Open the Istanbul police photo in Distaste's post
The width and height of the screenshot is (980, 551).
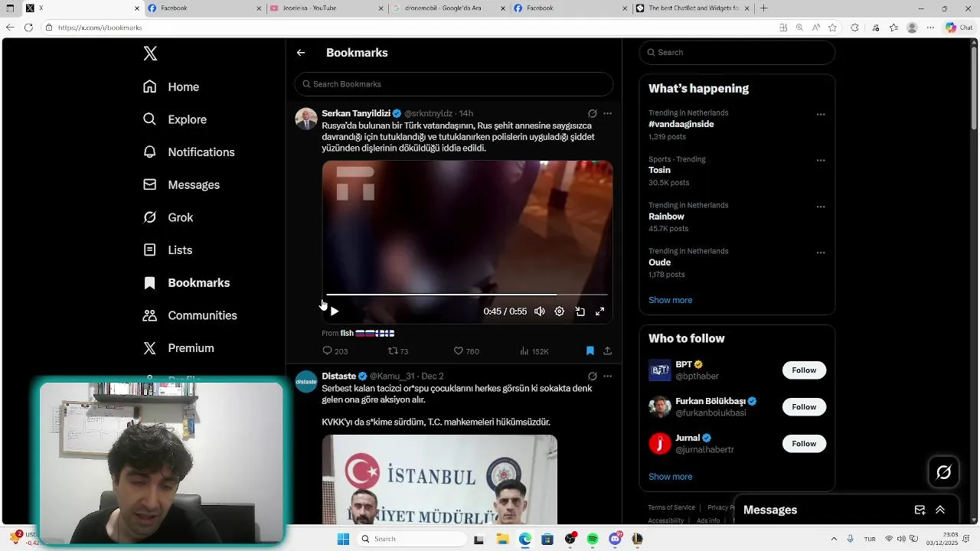(439, 480)
